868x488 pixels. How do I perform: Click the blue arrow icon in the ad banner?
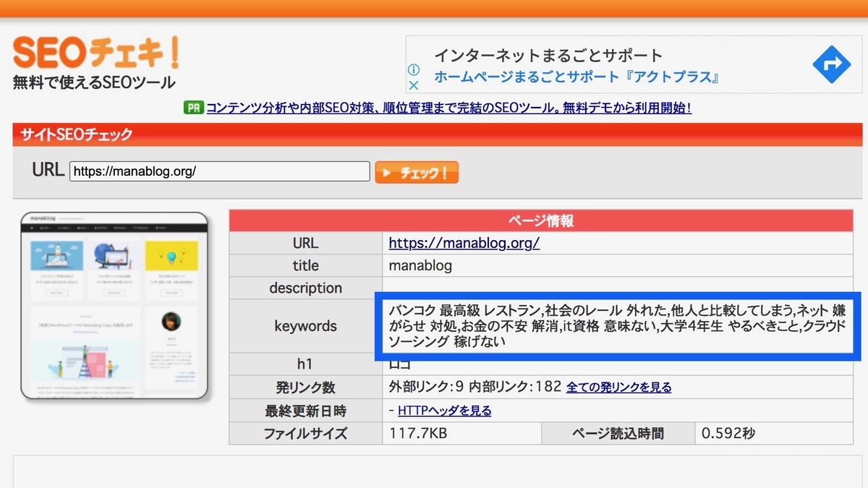tap(831, 64)
